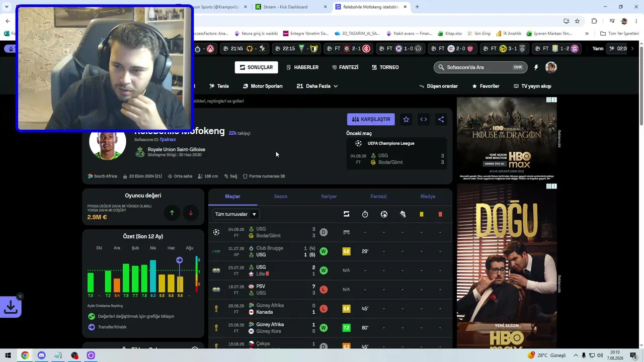644x362 pixels.
Task: Switch to the Kariyer tab
Action: pos(329,196)
